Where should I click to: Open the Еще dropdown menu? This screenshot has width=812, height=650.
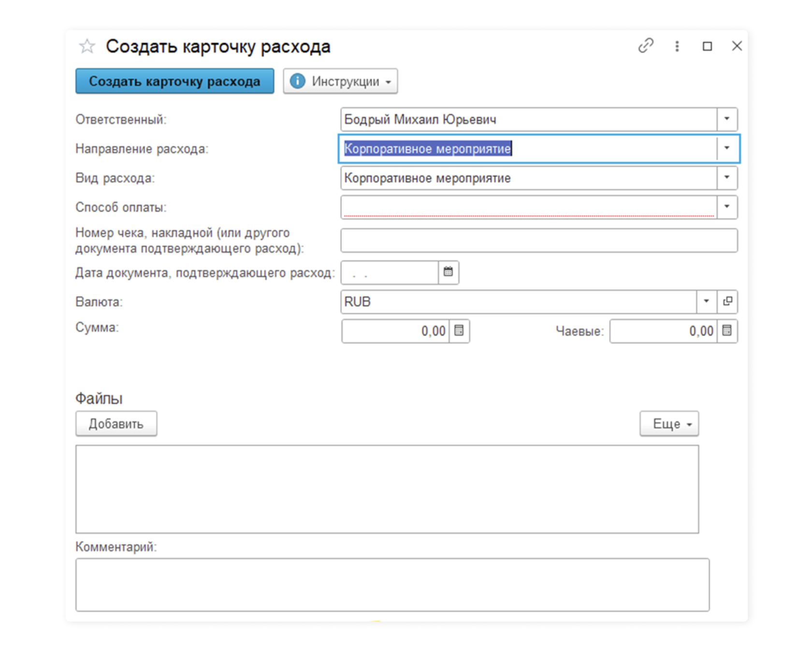(x=669, y=424)
